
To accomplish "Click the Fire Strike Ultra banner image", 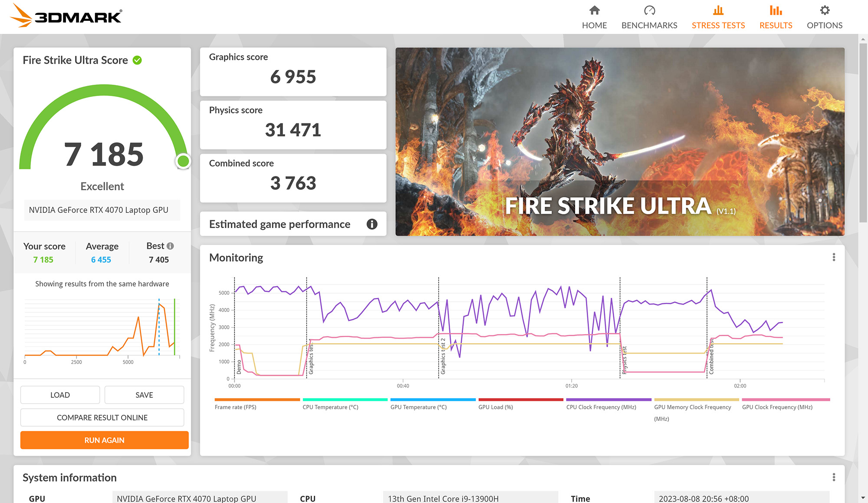I will click(620, 142).
